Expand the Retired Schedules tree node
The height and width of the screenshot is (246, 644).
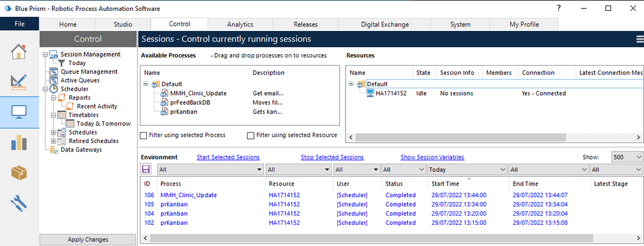[54, 141]
